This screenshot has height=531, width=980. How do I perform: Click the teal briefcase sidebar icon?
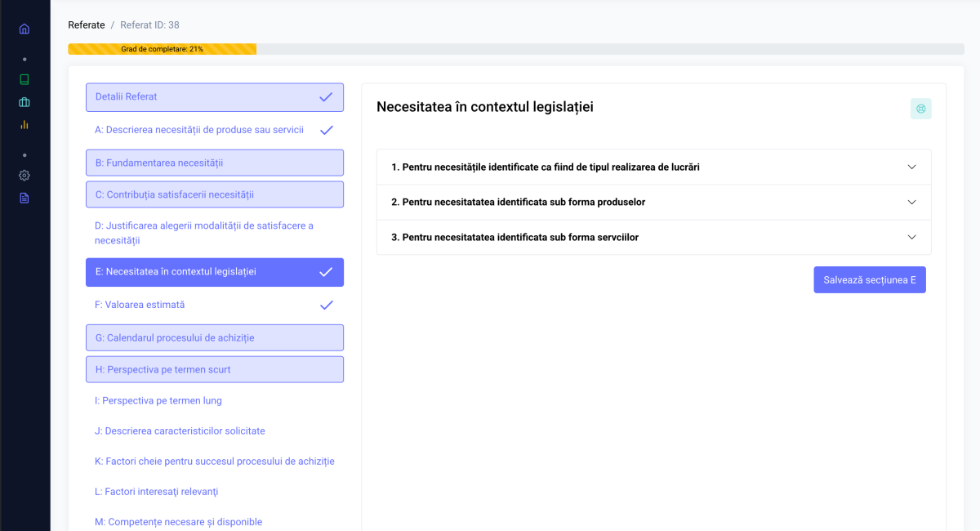[24, 102]
